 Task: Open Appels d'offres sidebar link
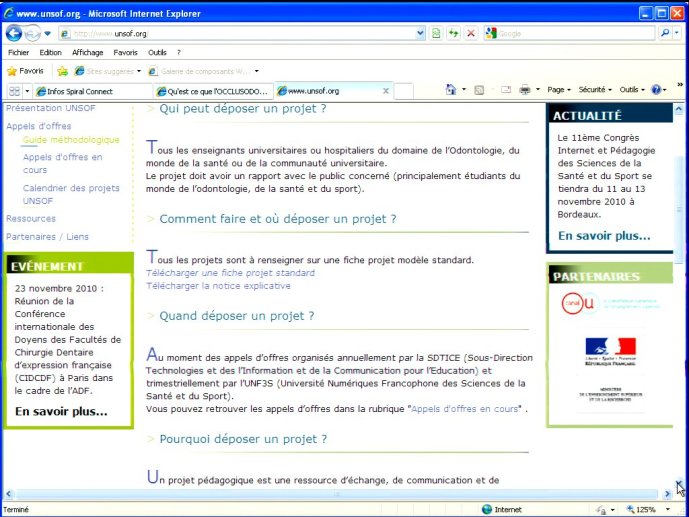[x=39, y=126]
